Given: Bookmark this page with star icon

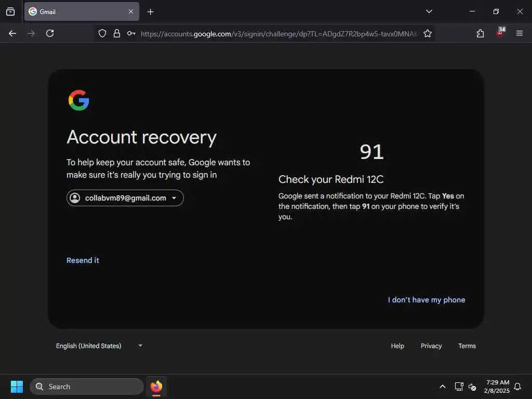Looking at the screenshot, I should point(428,33).
